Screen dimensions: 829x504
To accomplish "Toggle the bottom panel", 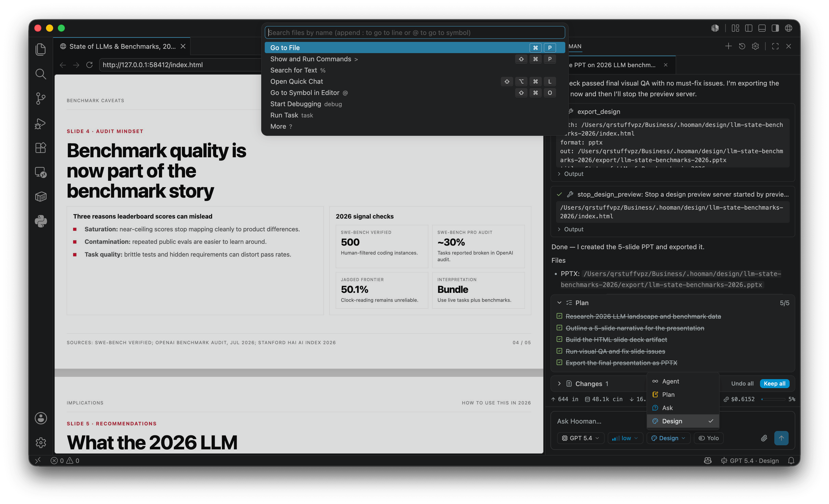I will (762, 28).
